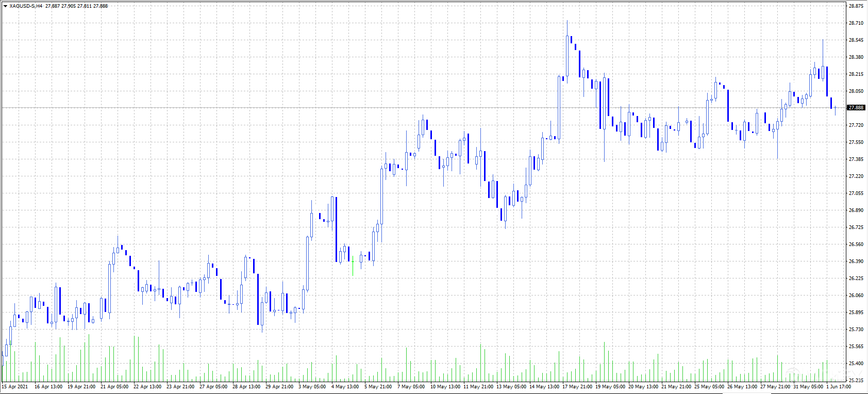
Task: Click the 28.545 price scale label
Action: (856, 40)
